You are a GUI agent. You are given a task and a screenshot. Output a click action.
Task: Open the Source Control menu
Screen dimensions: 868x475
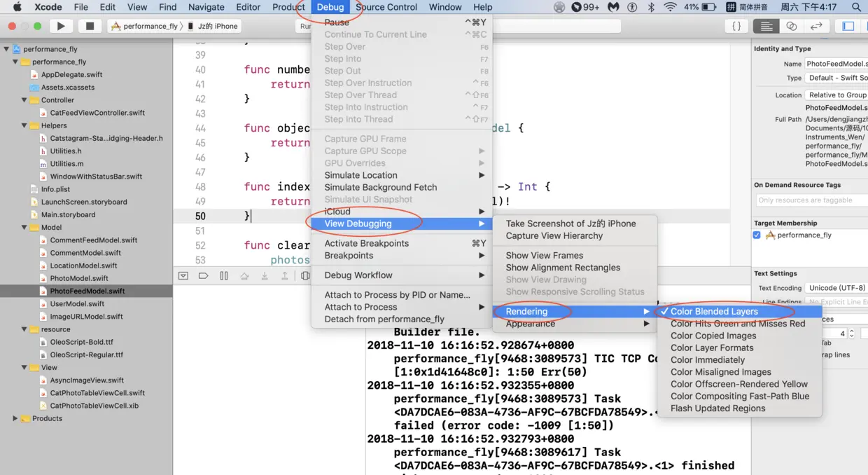(386, 7)
